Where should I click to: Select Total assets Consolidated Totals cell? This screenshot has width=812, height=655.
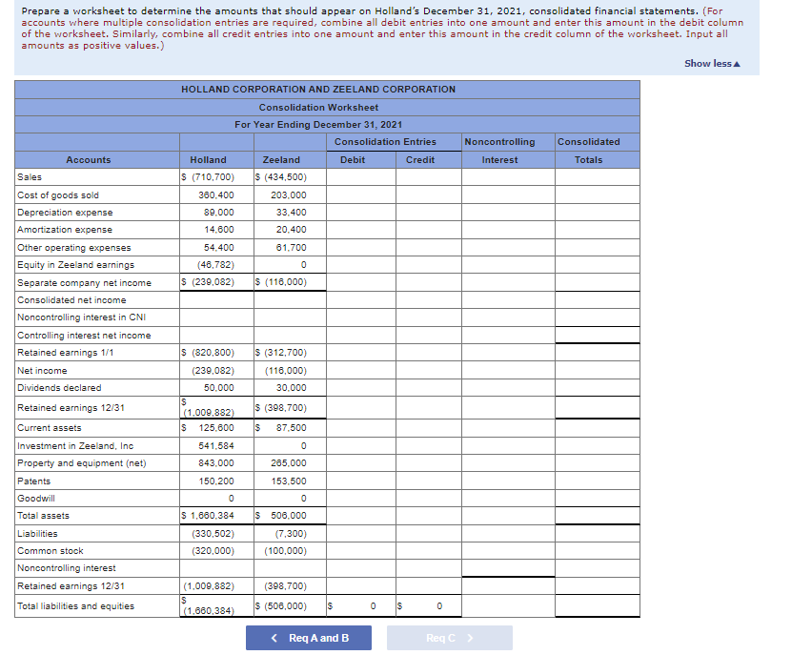[x=598, y=516]
